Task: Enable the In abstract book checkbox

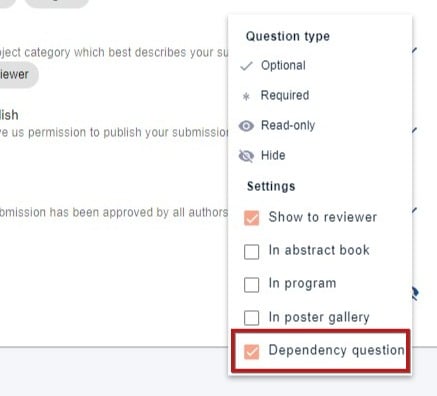Action: (251, 252)
